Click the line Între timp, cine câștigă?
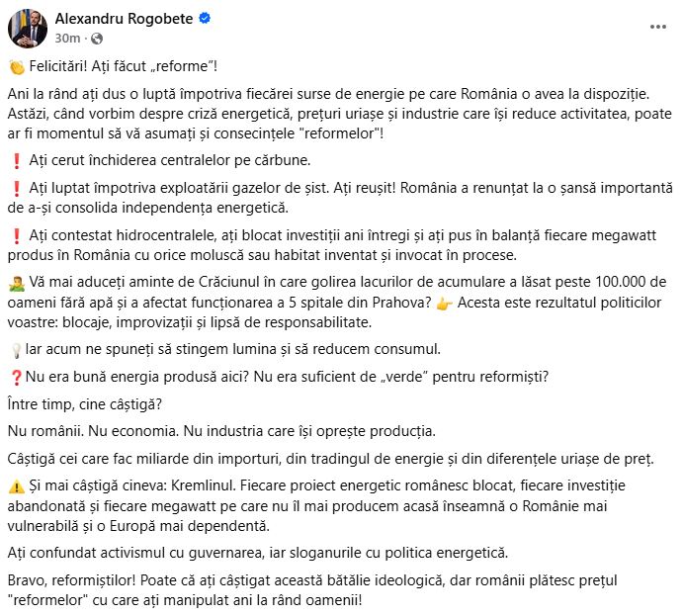684x616 pixels. tap(85, 404)
